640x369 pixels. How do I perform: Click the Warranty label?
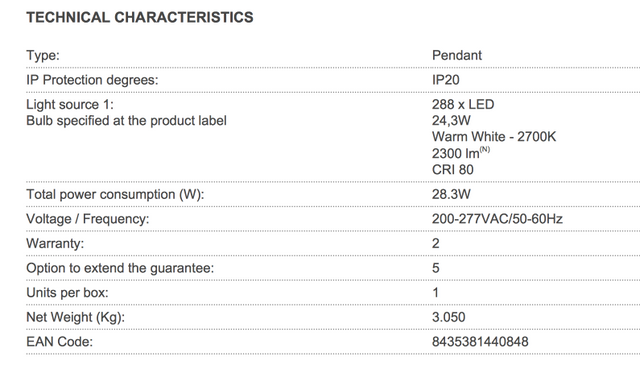(55, 244)
